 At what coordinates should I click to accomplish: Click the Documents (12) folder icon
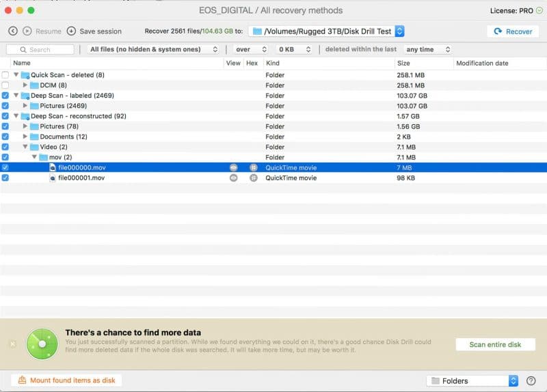(x=34, y=137)
